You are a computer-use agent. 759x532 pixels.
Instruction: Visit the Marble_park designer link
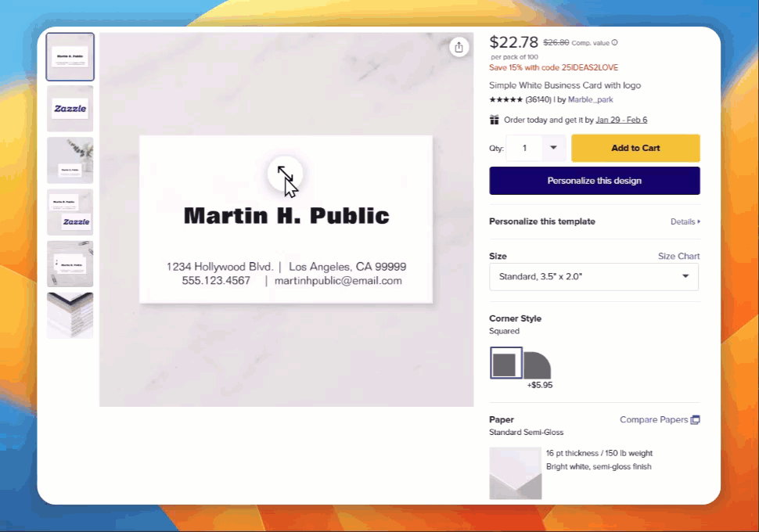[x=590, y=99]
